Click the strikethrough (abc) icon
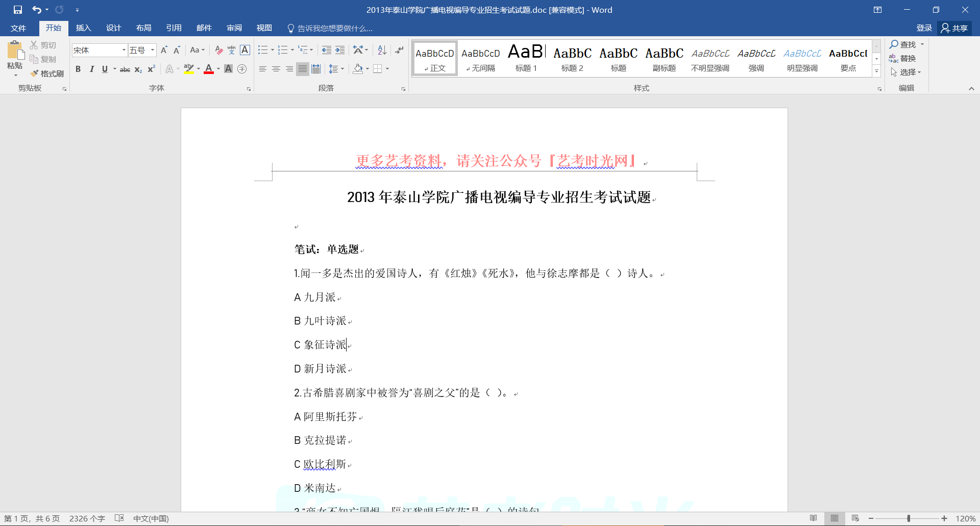The image size is (980, 526). (125, 69)
